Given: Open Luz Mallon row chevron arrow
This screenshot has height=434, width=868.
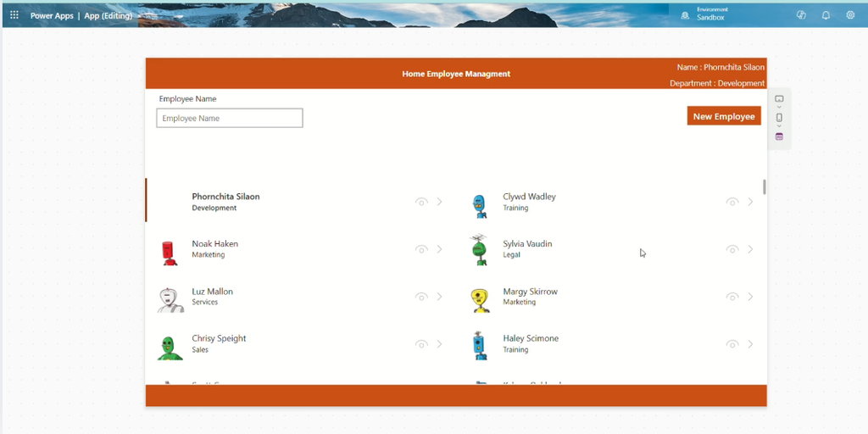Looking at the screenshot, I should [440, 296].
